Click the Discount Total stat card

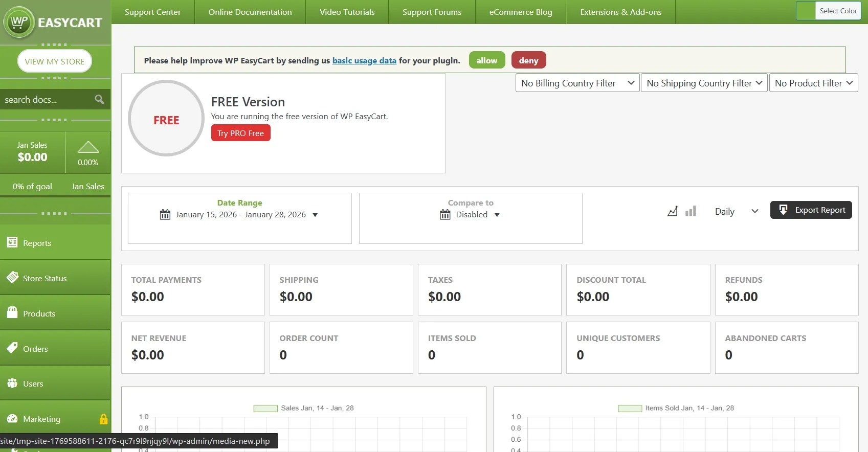click(x=638, y=289)
